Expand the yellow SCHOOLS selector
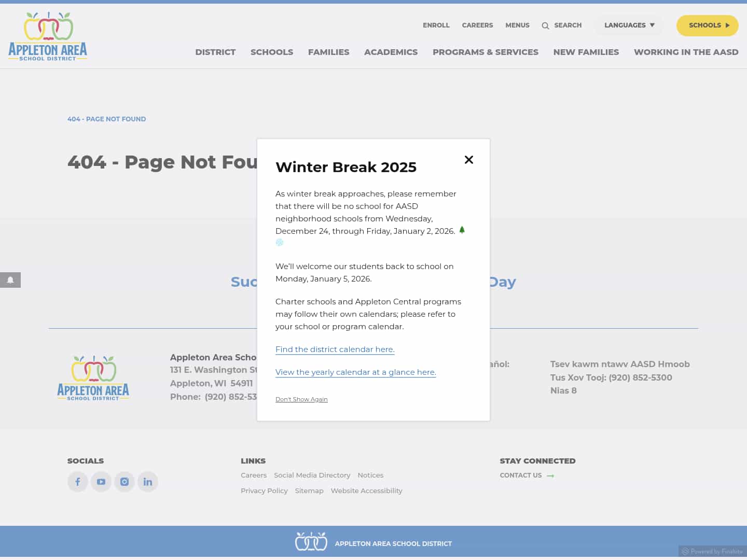 [707, 25]
